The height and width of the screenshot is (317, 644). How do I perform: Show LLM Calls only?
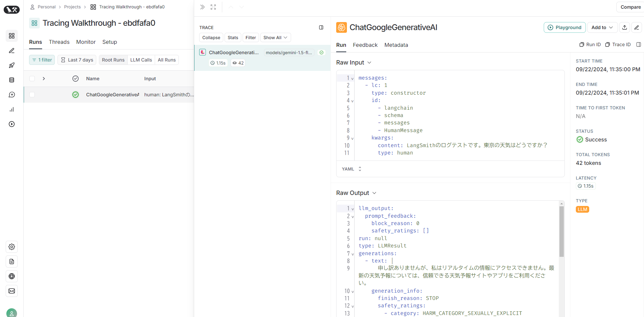click(141, 60)
